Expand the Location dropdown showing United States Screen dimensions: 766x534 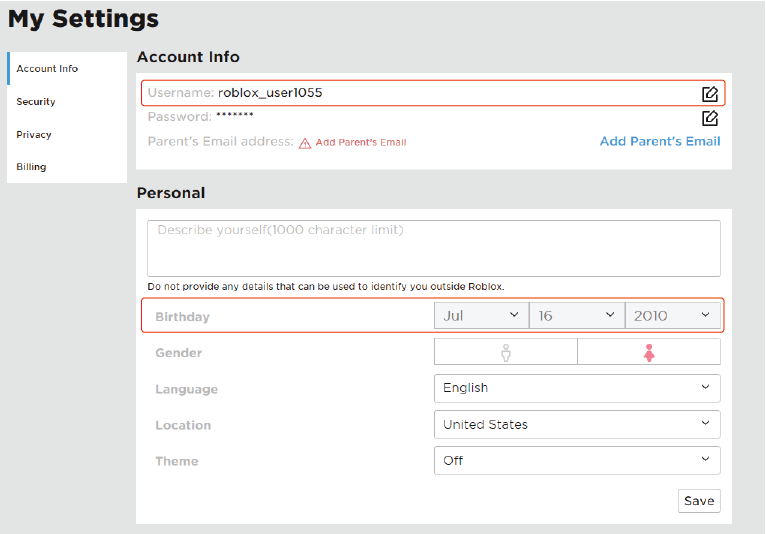pos(577,424)
